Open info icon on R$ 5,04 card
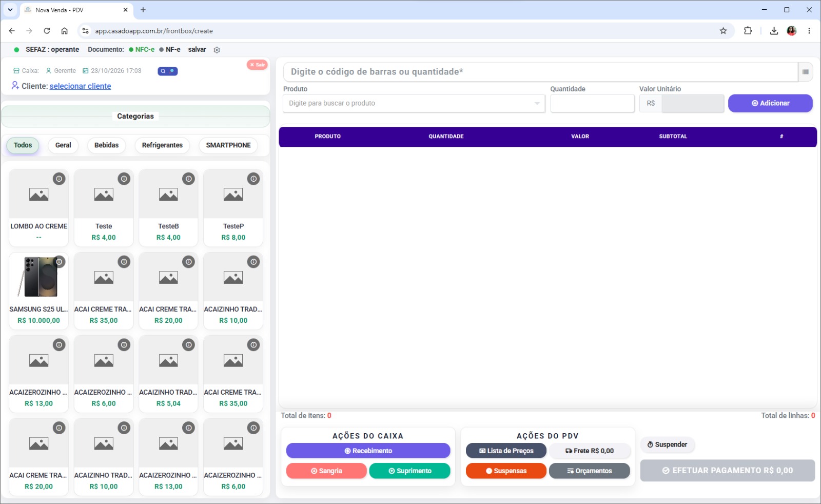Image resolution: width=821 pixels, height=504 pixels. (x=189, y=345)
